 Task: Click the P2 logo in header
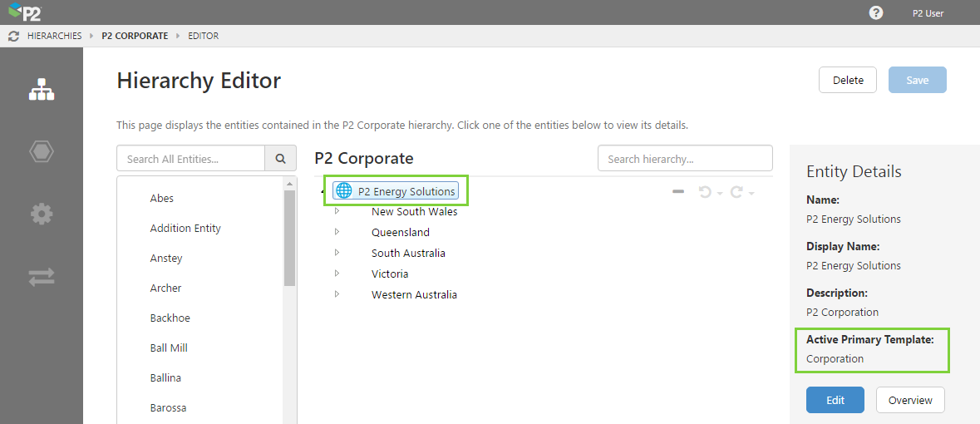[x=25, y=12]
